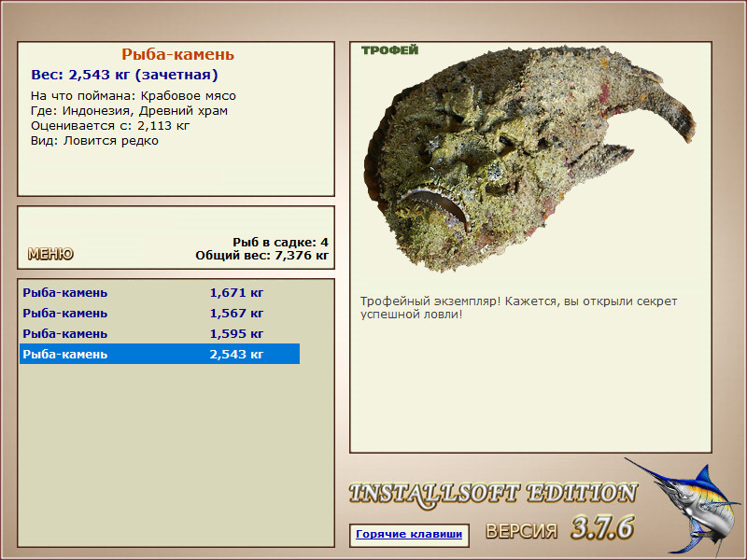Image resolution: width=747 pixels, height=560 pixels.
Task: Click the location line Индонезия, Древний храм
Action: 129,111
